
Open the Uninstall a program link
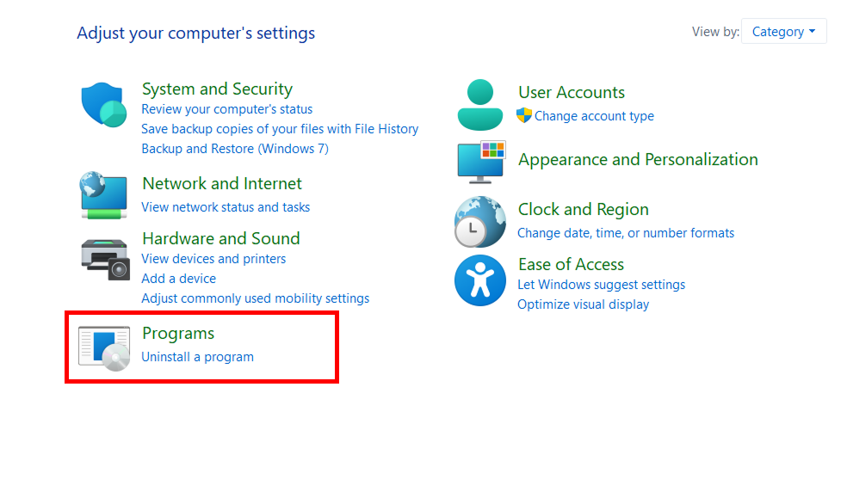pyautogui.click(x=197, y=357)
